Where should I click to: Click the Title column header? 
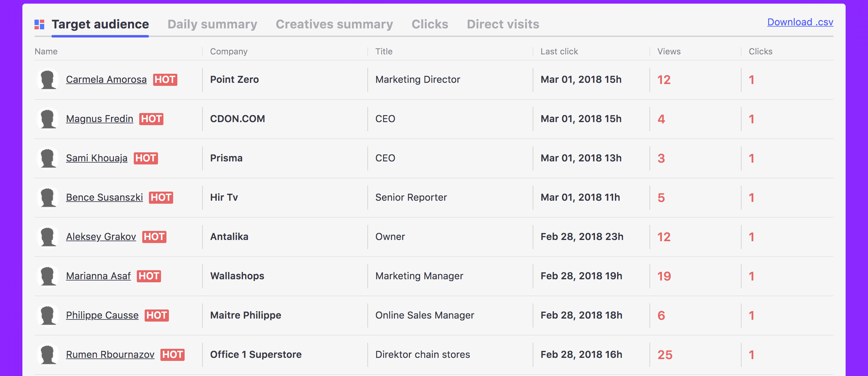click(384, 51)
